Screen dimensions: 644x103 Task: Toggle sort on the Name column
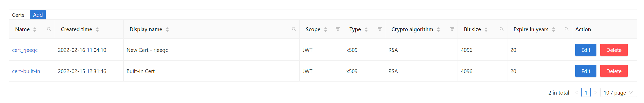click(x=35, y=30)
